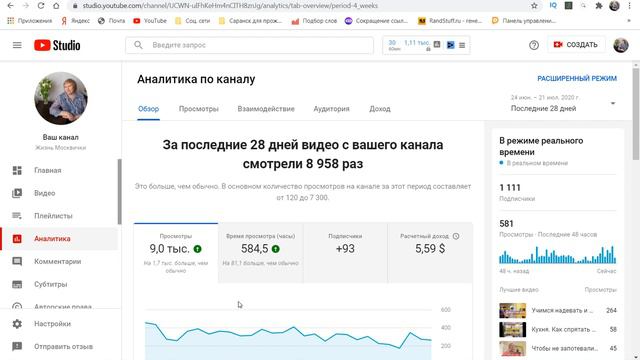Viewport: 640px width, 360px height.
Task: Open Субтитры in the sidebar
Action: pos(59,284)
